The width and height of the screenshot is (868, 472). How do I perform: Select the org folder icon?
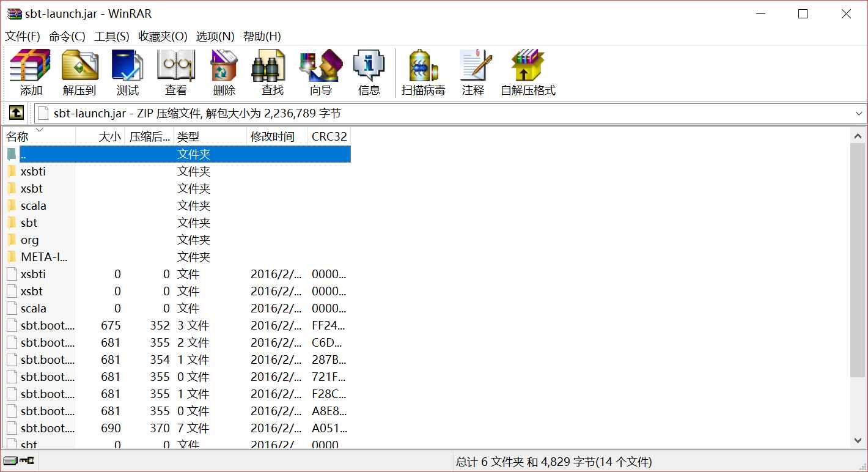click(x=12, y=240)
